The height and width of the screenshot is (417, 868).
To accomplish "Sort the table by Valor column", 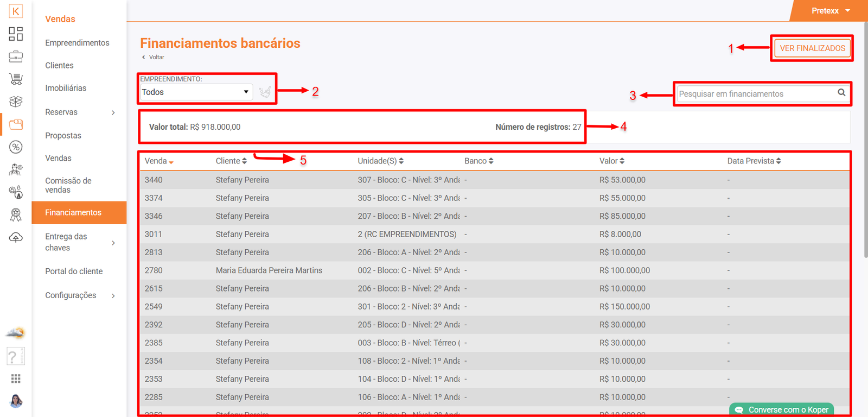I will point(611,161).
